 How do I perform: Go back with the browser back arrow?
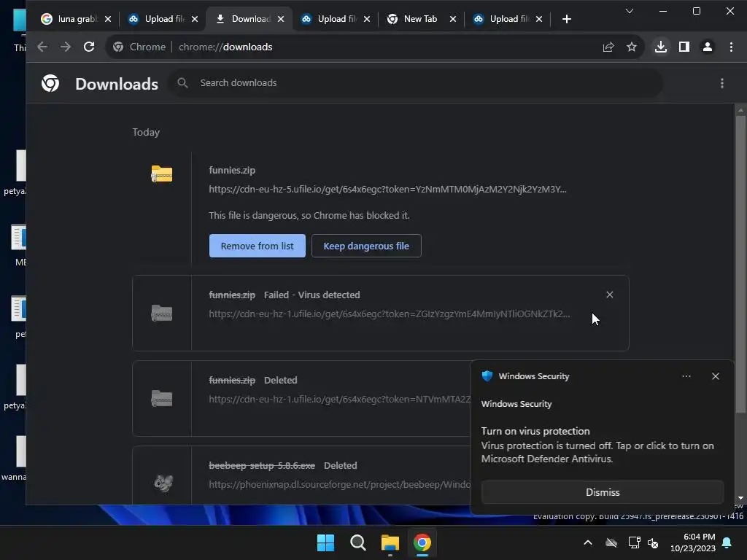[42, 47]
